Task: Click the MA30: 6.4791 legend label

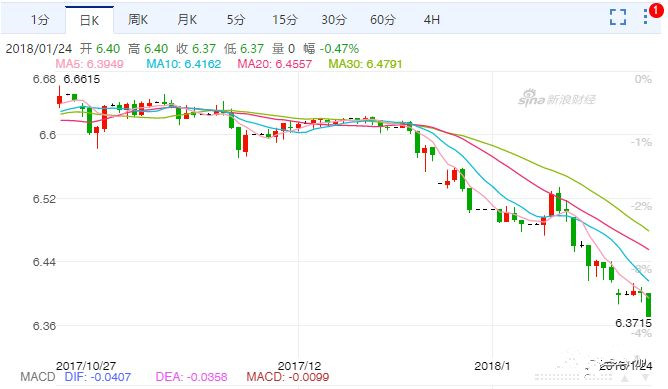Action: point(365,64)
